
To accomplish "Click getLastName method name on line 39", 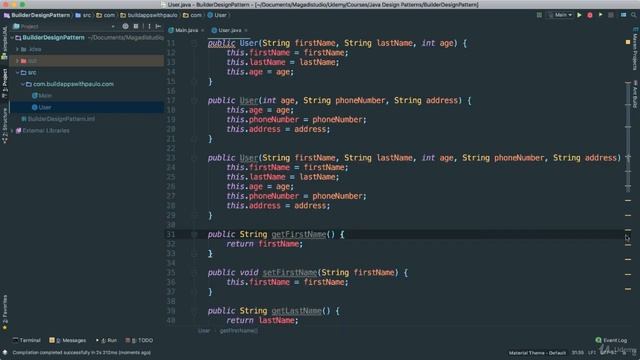I will point(297,311).
